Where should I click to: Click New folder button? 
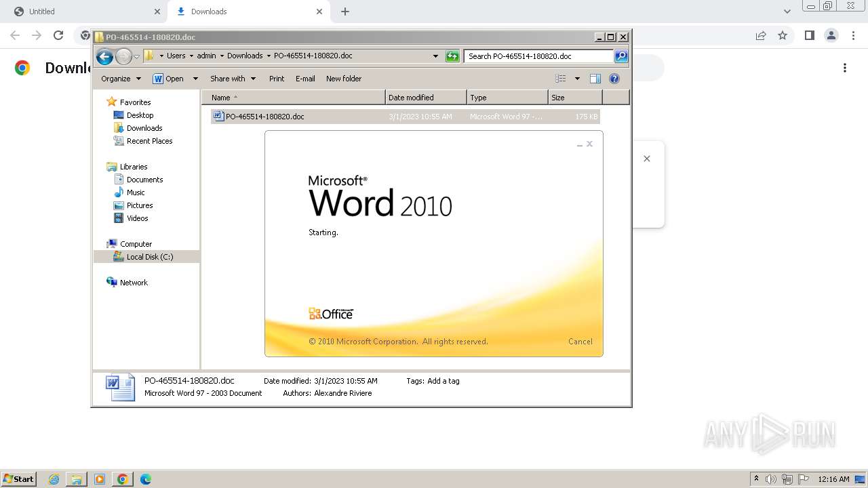pos(344,79)
